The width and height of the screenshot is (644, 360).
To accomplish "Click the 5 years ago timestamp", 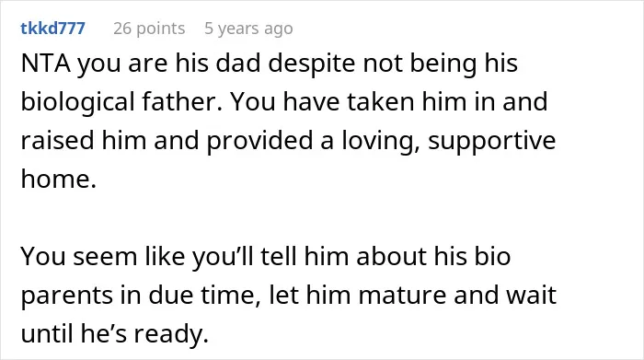I will point(249,29).
